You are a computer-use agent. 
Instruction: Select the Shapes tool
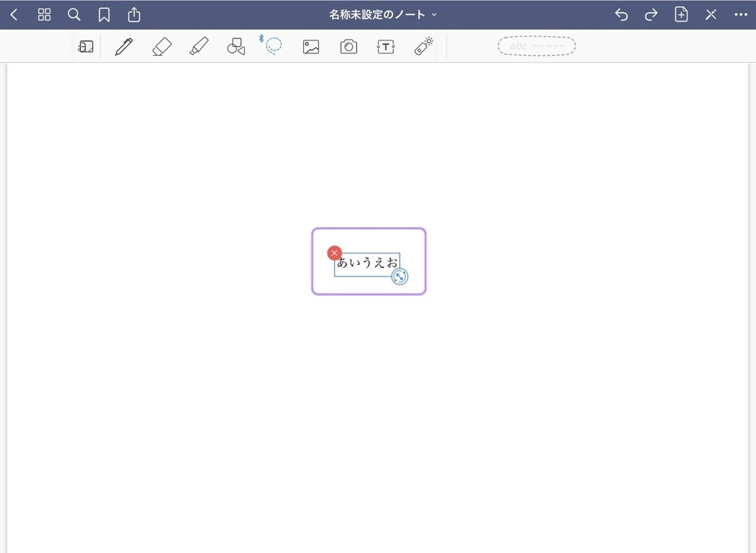click(236, 47)
